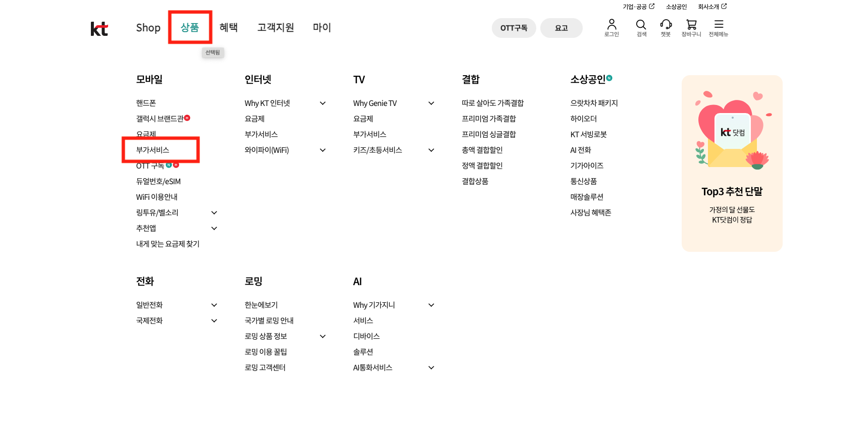Expand the 일반전화 submenu
868x431 pixels.
coord(214,305)
